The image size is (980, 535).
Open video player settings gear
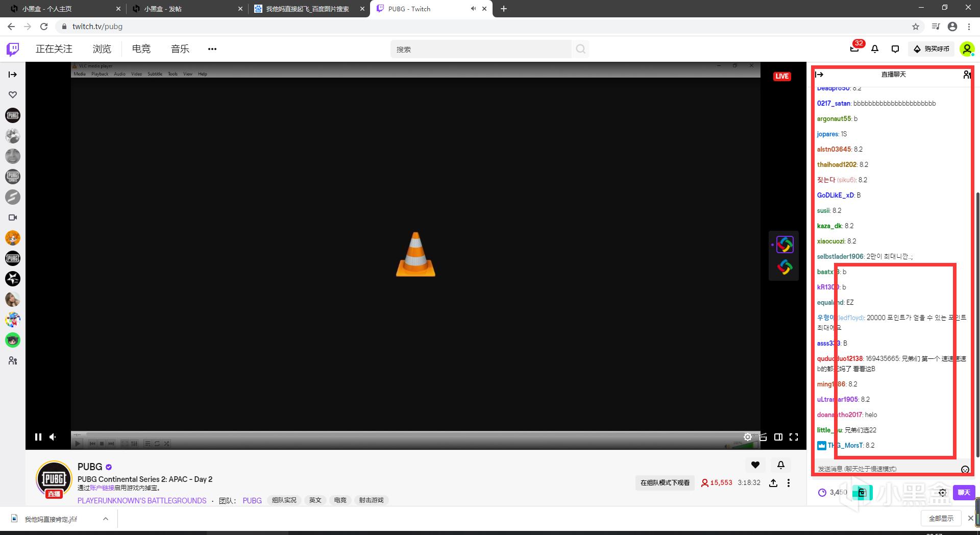[x=748, y=437]
